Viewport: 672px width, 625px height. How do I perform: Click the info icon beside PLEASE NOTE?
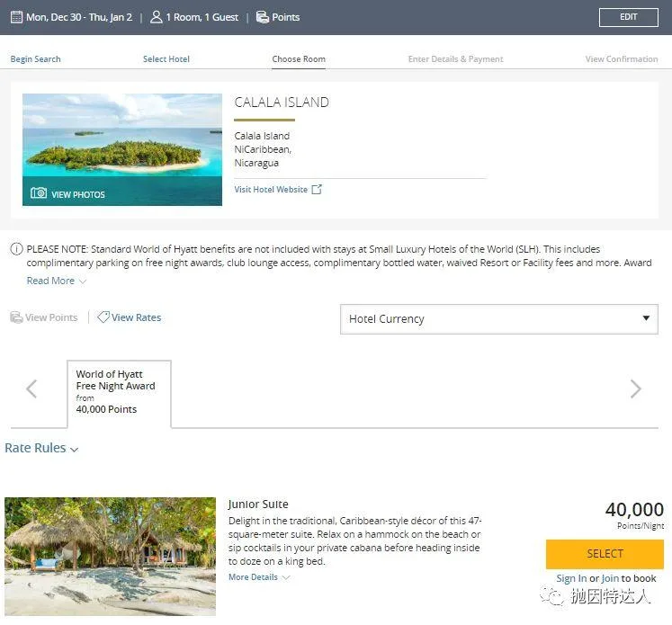(16, 249)
